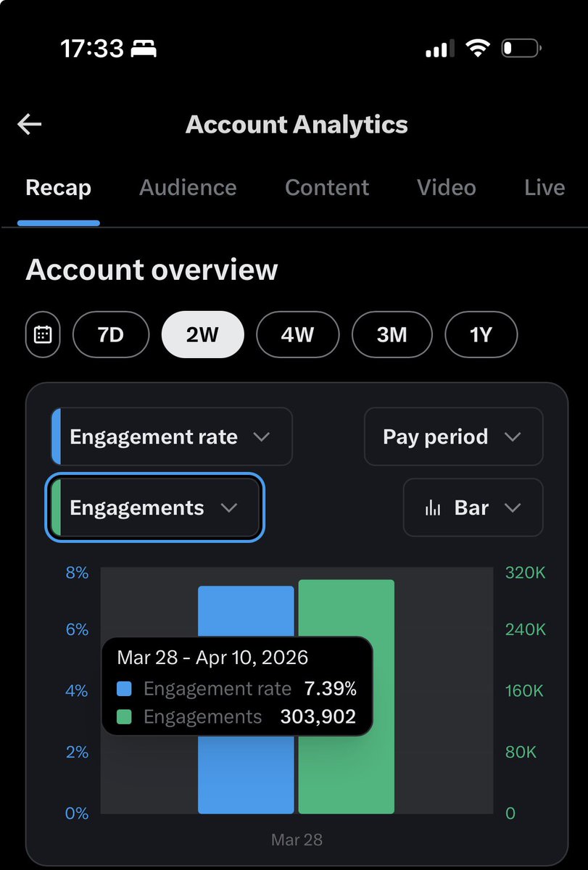Switch to the Recap tab
The image size is (588, 870).
click(58, 188)
